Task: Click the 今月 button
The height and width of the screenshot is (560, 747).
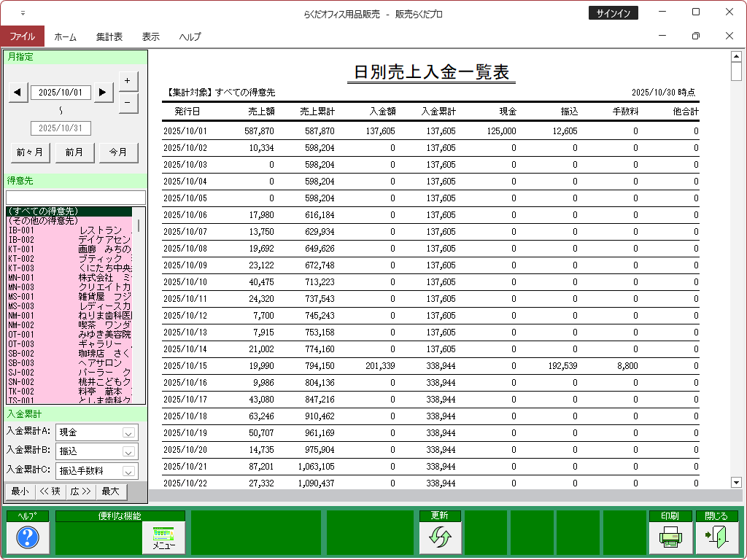Action: (x=118, y=152)
